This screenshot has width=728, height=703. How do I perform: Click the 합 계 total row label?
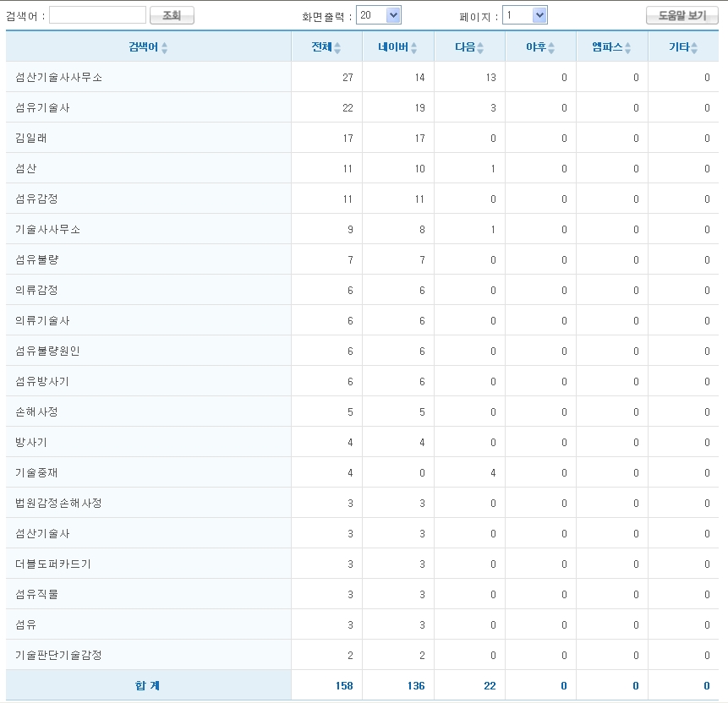pos(147,685)
